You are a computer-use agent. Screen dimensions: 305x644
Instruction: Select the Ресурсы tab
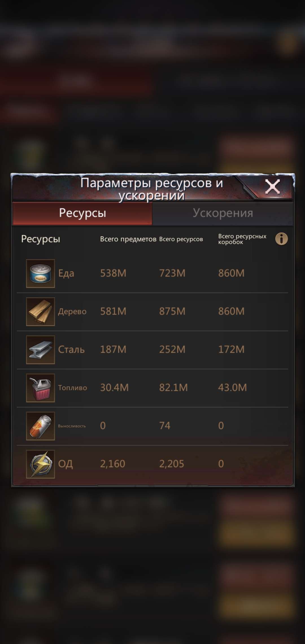[82, 213]
